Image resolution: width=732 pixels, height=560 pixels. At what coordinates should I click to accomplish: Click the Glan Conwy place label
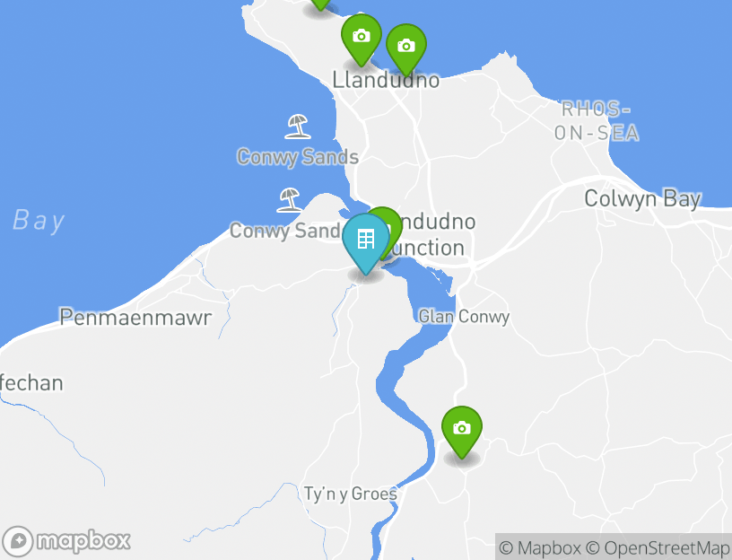click(464, 316)
